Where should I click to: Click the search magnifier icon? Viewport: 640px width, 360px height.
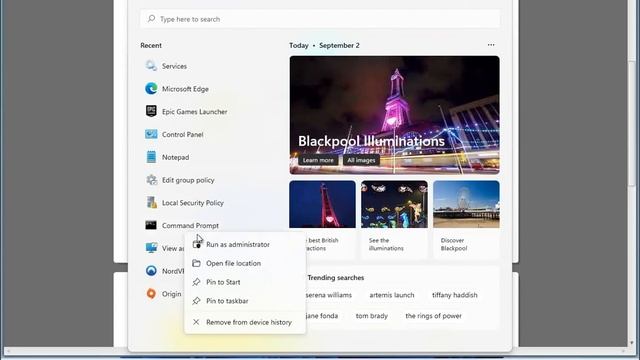pos(151,19)
